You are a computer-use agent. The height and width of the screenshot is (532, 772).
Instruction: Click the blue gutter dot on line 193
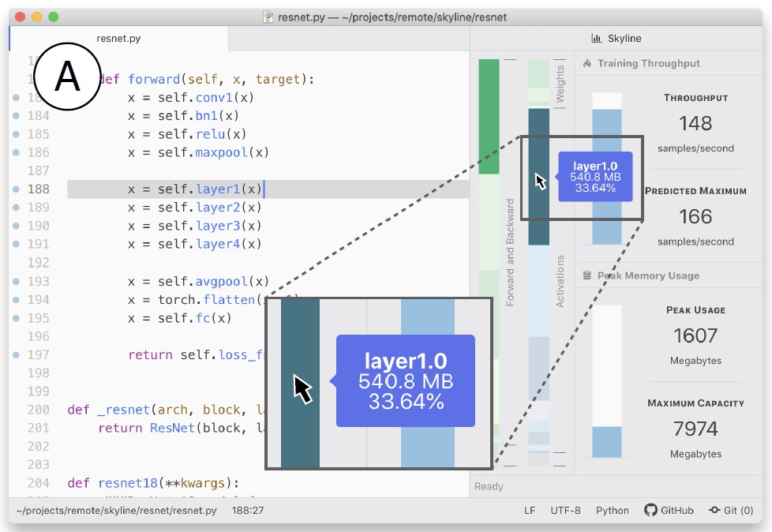click(16, 282)
